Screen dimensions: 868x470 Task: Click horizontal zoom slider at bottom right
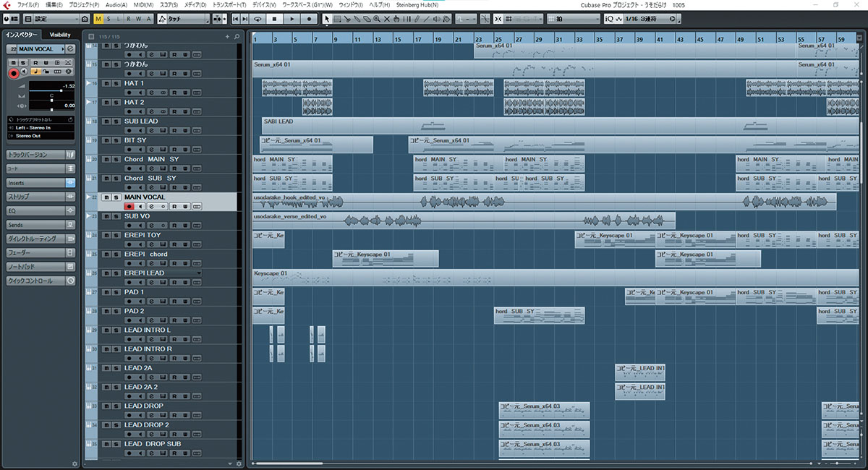pos(835,463)
